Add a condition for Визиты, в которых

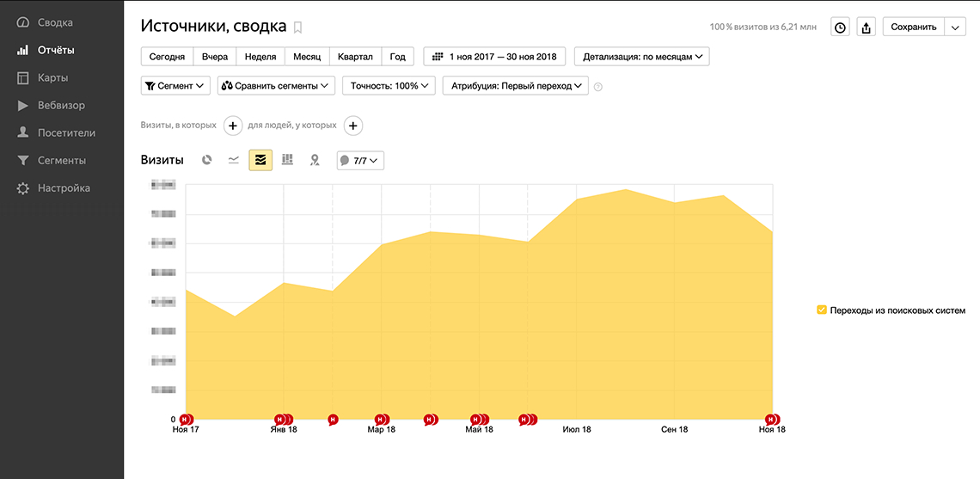(233, 126)
